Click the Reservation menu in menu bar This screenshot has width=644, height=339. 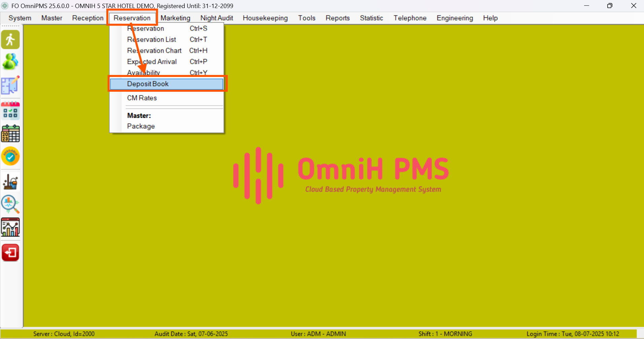tap(132, 18)
